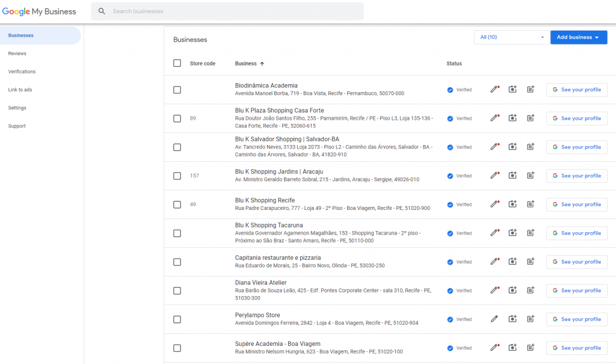Create post for Capitania restaurante e pizzaria
Image resolution: width=616 pixels, height=364 pixels.
click(531, 261)
